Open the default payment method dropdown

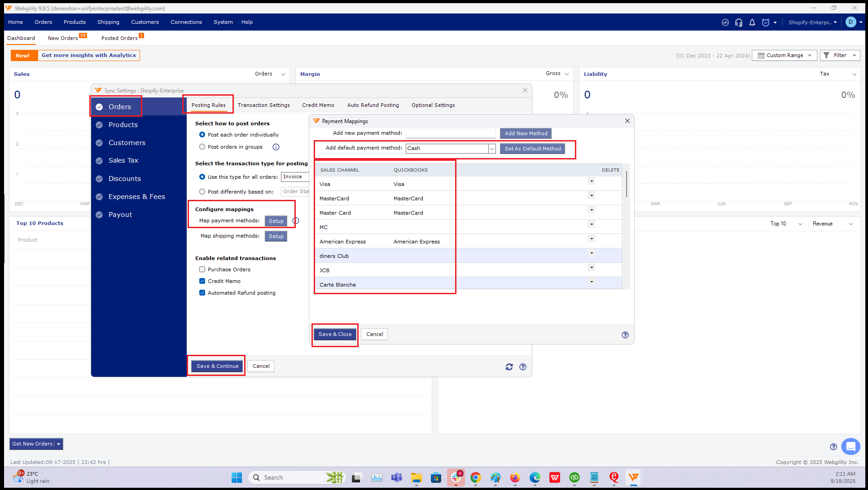(x=492, y=149)
